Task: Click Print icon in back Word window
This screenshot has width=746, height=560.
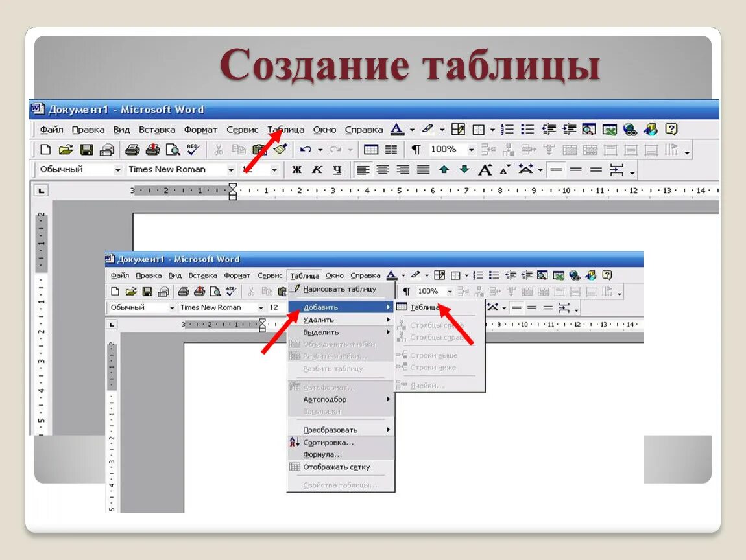Action: point(132,150)
